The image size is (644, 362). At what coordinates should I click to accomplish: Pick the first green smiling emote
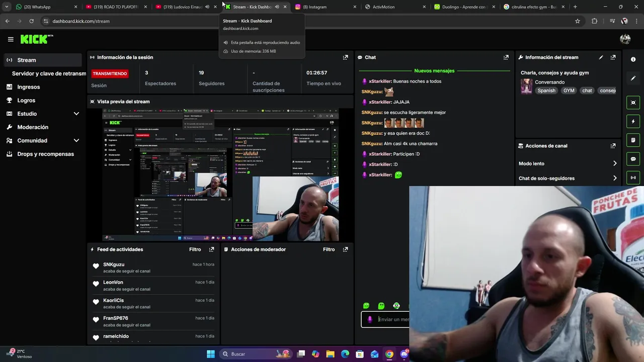click(366, 306)
